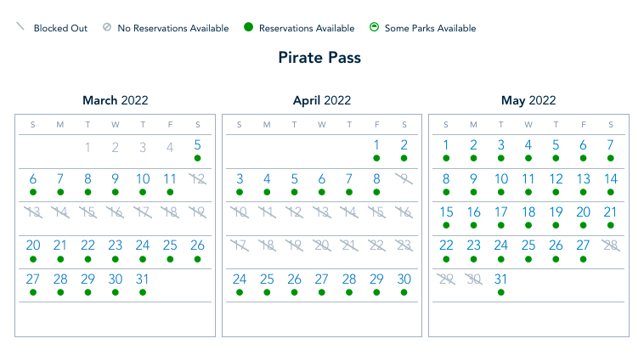This screenshot has height=361, width=644.
Task: Click the green dot under April 30
Action: (x=404, y=292)
